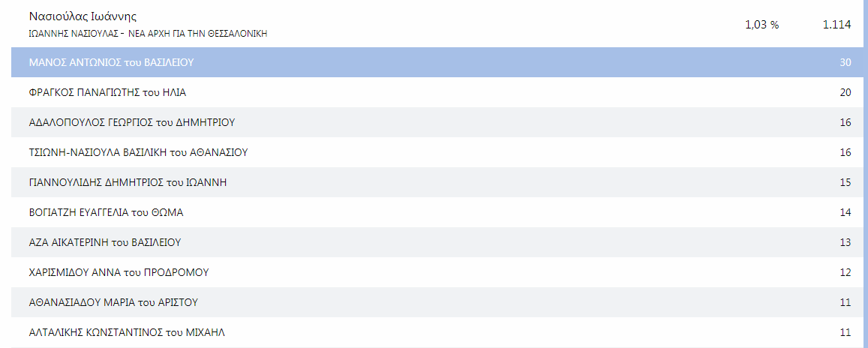Click the 1,03 % percentage value
The height and width of the screenshot is (348, 868).
[x=761, y=25]
